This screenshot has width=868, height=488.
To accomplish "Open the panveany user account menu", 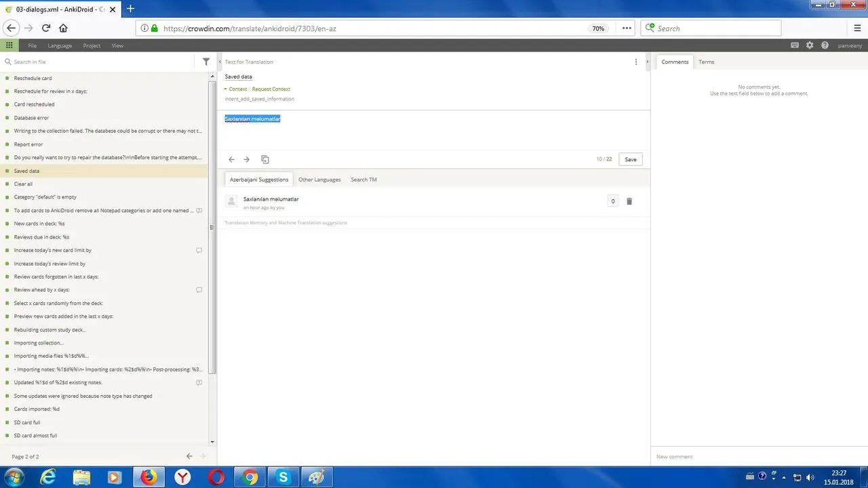I will point(849,45).
